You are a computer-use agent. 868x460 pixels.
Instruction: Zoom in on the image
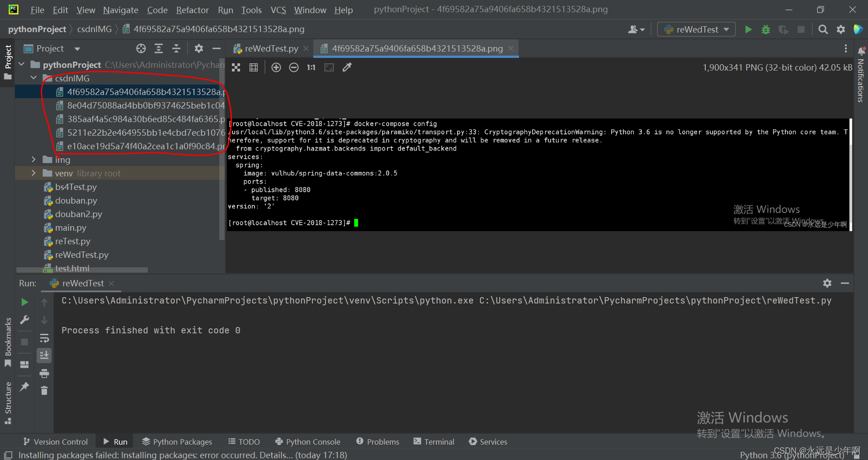(276, 67)
